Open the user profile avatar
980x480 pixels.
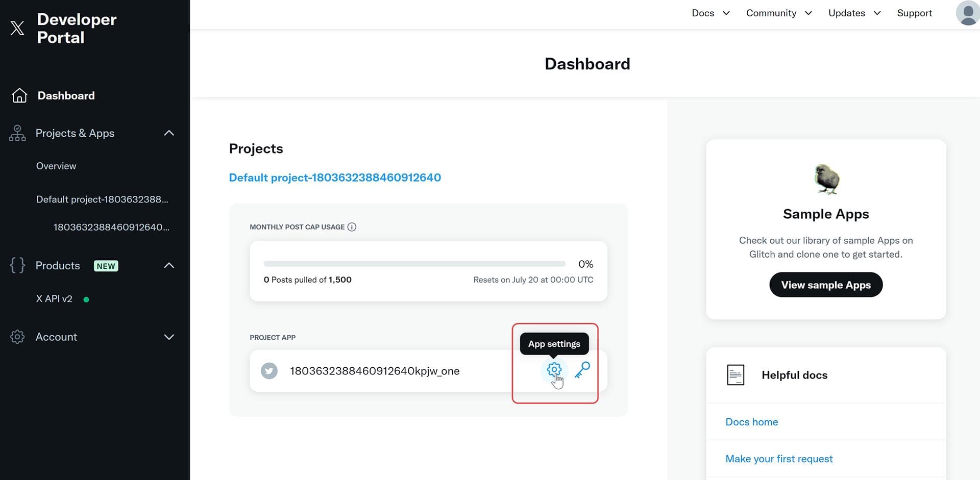click(x=967, y=13)
